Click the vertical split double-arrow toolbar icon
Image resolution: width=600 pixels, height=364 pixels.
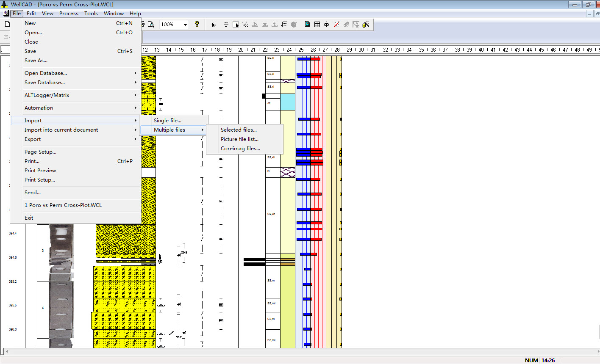pos(226,25)
